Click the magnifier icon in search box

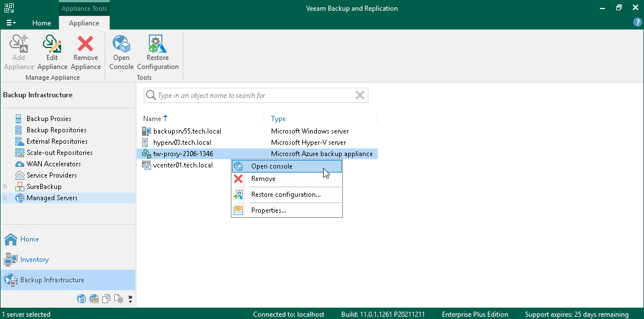click(151, 95)
